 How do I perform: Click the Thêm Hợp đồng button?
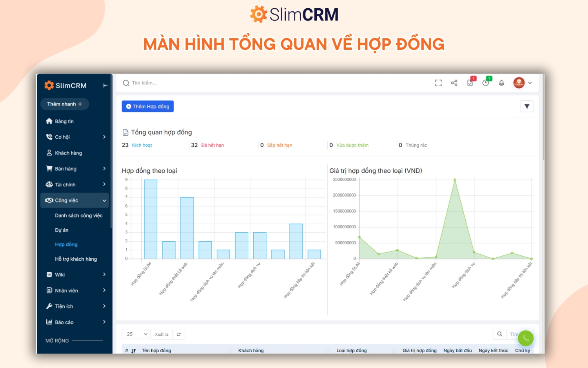click(148, 106)
